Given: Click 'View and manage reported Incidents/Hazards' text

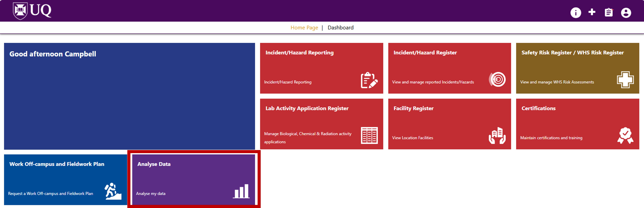Looking at the screenshot, I should [x=433, y=82].
